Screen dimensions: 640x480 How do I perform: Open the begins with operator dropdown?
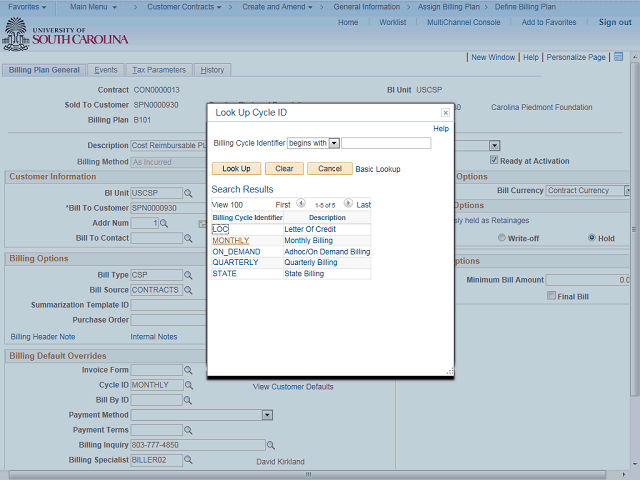coord(334,143)
